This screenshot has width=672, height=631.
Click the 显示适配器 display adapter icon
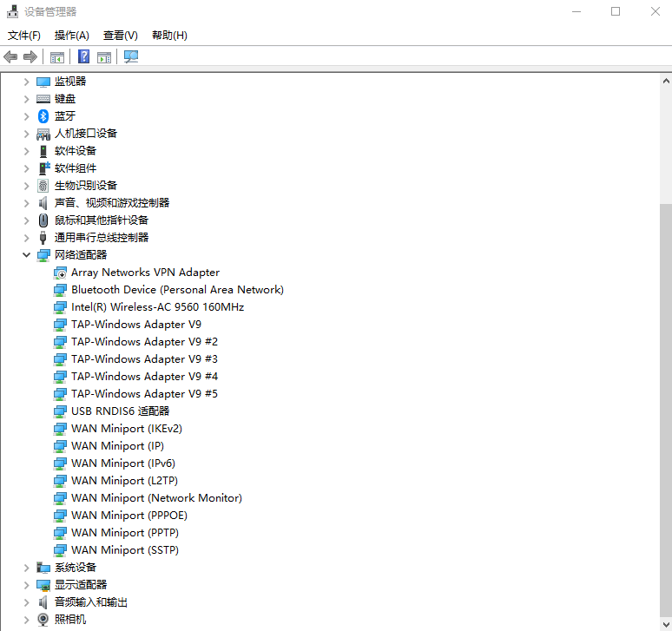43,585
